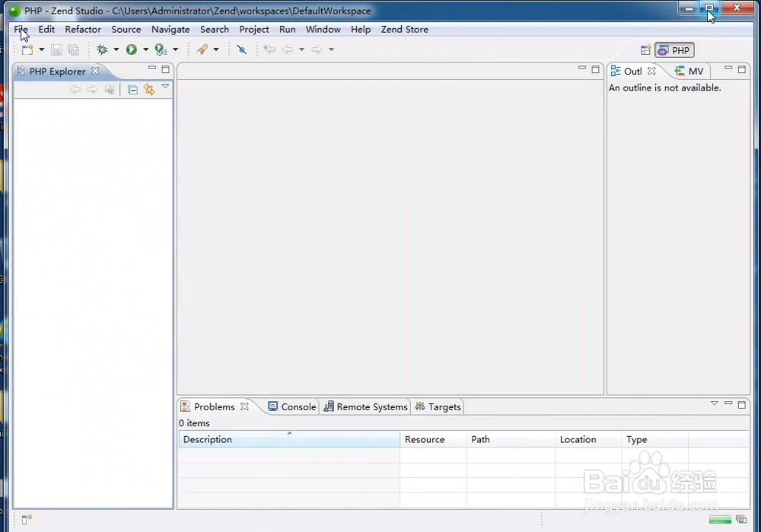
Task: Open the Edit menu
Action: click(x=46, y=29)
